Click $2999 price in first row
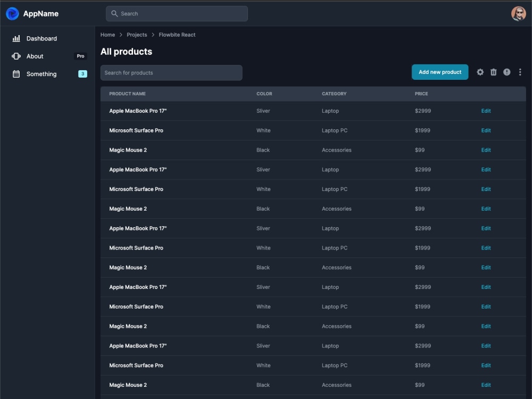 coord(423,111)
